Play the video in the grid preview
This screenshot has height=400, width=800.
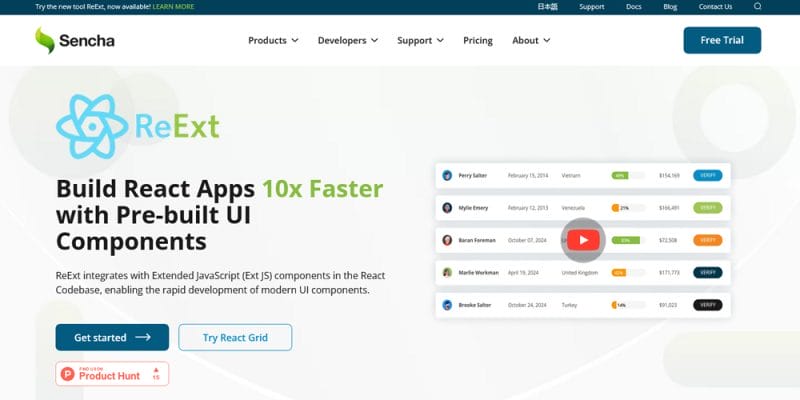(x=583, y=239)
